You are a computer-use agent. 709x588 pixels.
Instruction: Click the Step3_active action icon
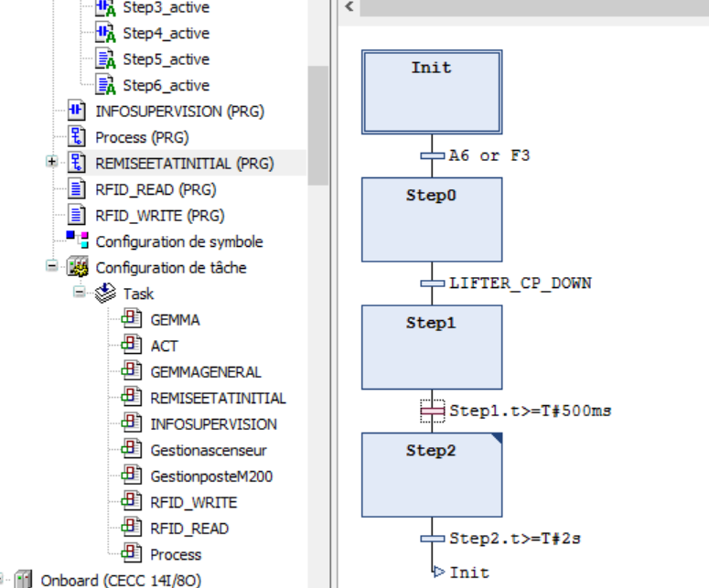tap(106, 7)
